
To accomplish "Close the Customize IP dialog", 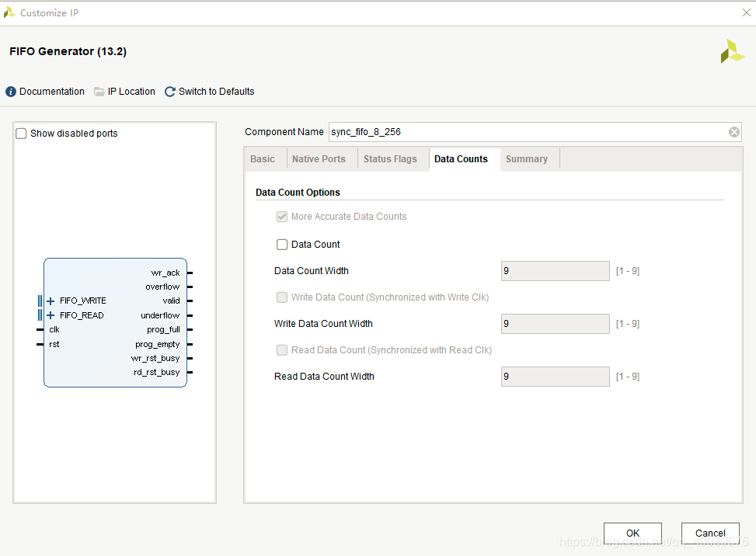I will coord(747,12).
